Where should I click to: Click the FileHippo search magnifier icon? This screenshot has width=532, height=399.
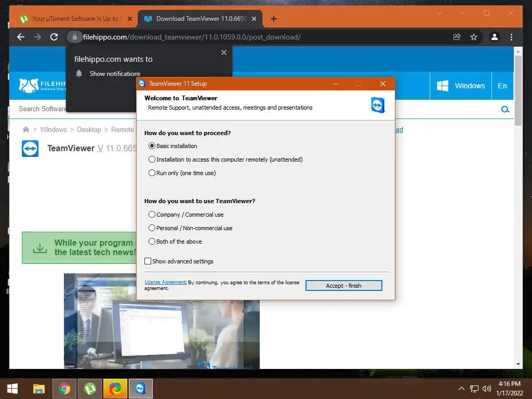505,109
